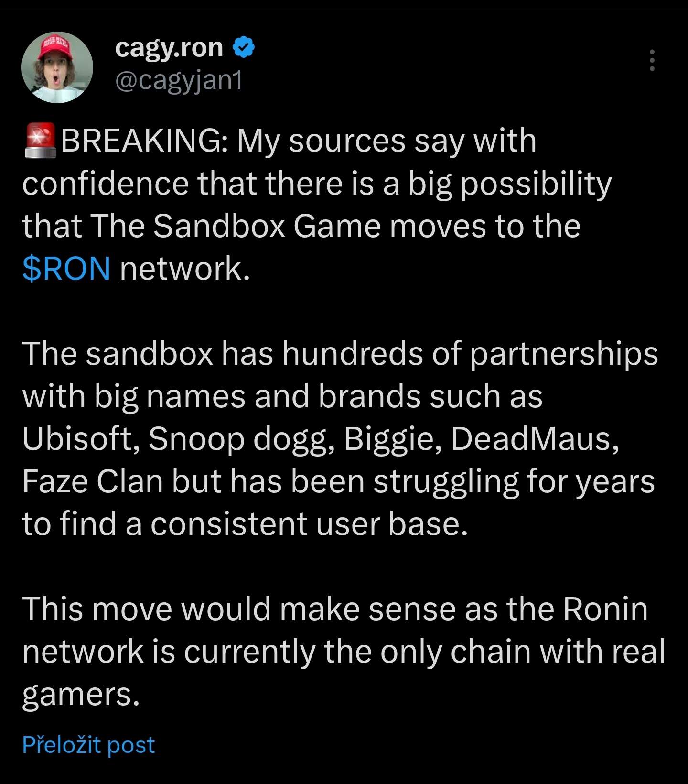
Task: Open the cagy.ron profile picture
Action: (57, 68)
